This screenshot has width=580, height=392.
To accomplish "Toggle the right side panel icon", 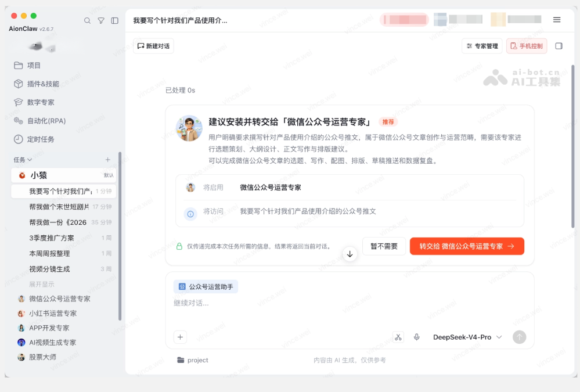I will pyautogui.click(x=559, y=46).
